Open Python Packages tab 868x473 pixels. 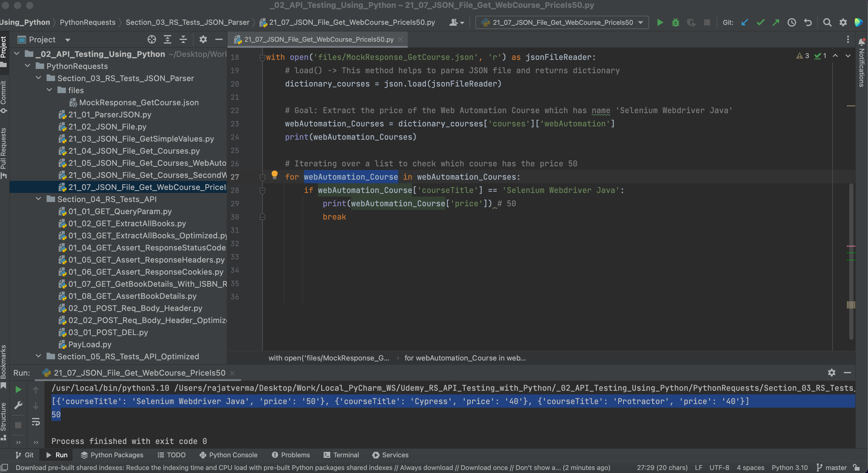point(112,455)
